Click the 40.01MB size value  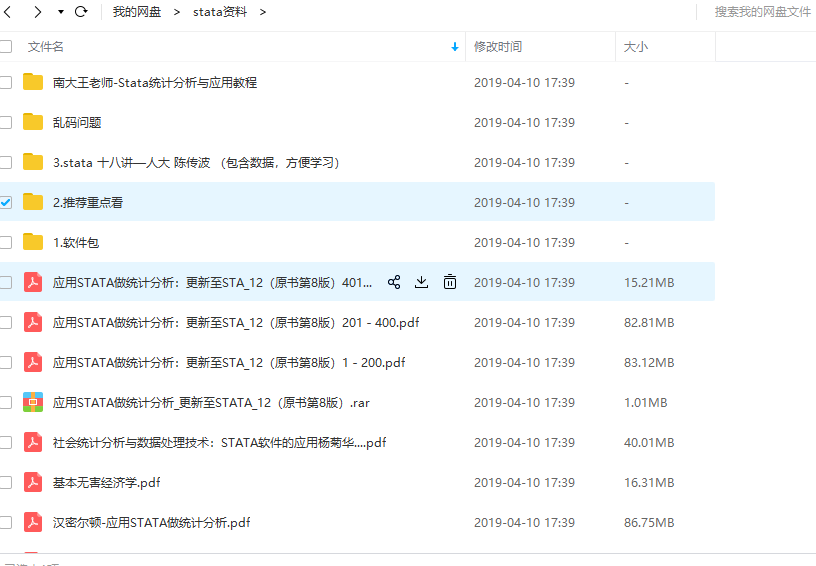(x=649, y=443)
